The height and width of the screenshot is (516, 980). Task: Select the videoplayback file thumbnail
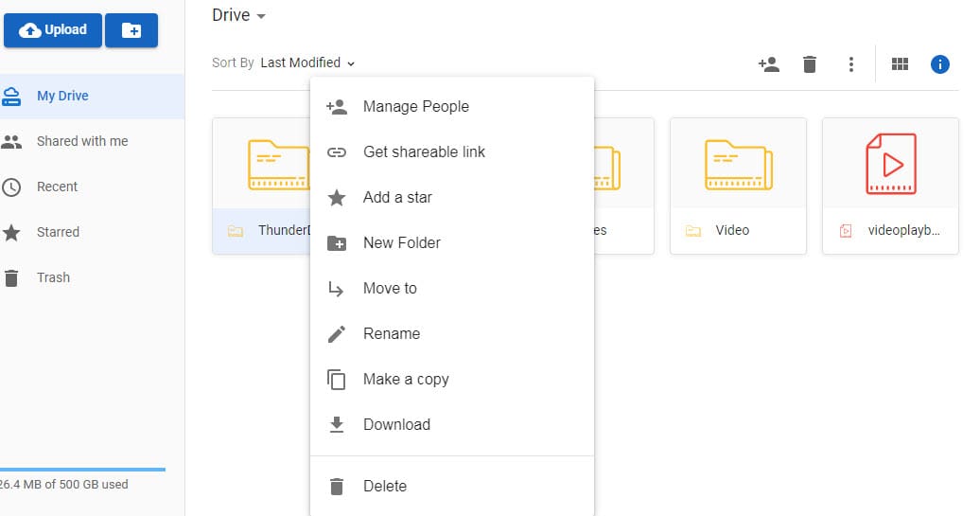click(890, 164)
